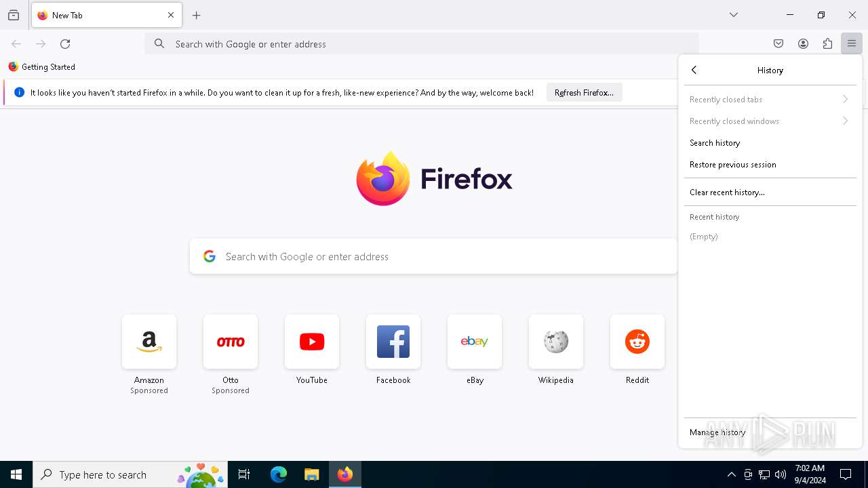Open Save to Pocket icon
The height and width of the screenshot is (488, 868).
[x=778, y=44]
